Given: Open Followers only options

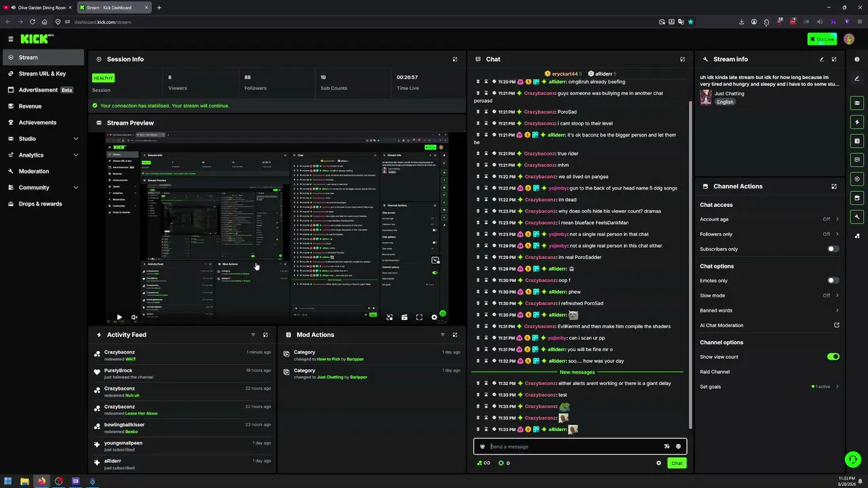Looking at the screenshot, I should [770, 235].
